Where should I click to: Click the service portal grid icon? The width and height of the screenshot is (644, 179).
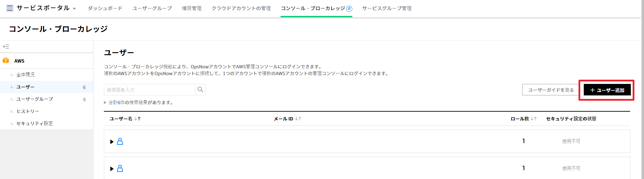(10, 8)
